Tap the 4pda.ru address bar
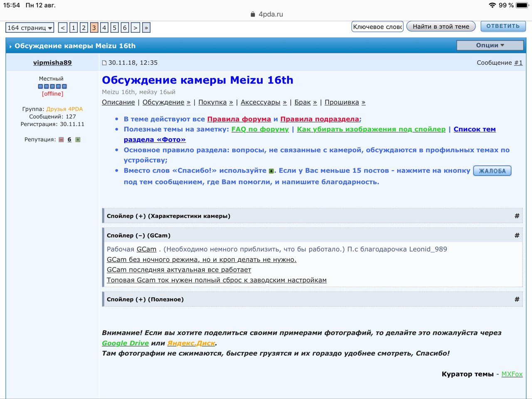This screenshot has height=399, width=532. point(266,14)
